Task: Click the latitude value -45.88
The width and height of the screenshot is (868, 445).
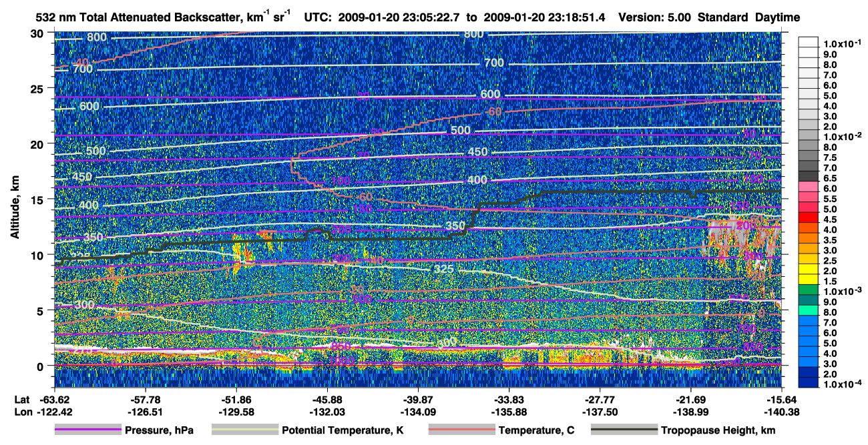Action: click(327, 400)
